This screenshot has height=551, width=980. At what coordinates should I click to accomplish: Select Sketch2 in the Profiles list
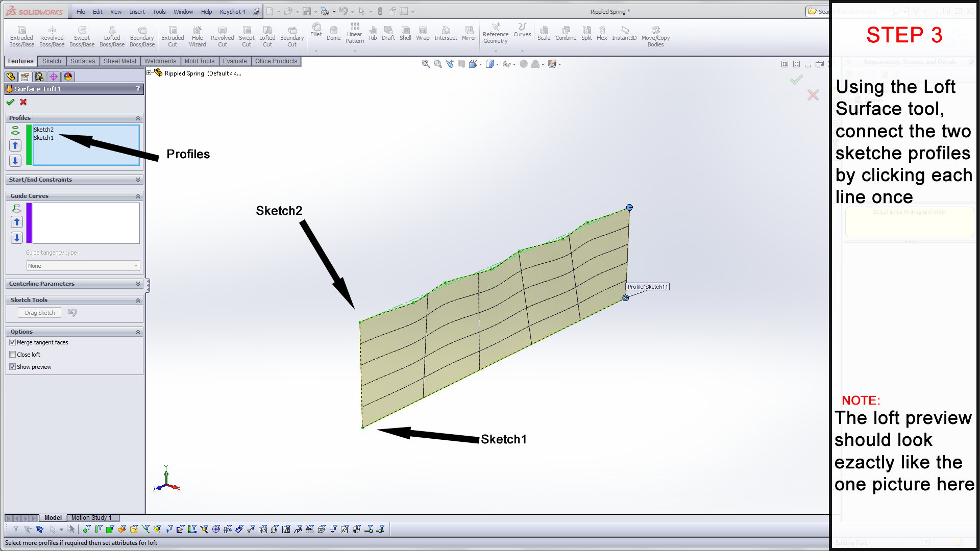coord(44,130)
